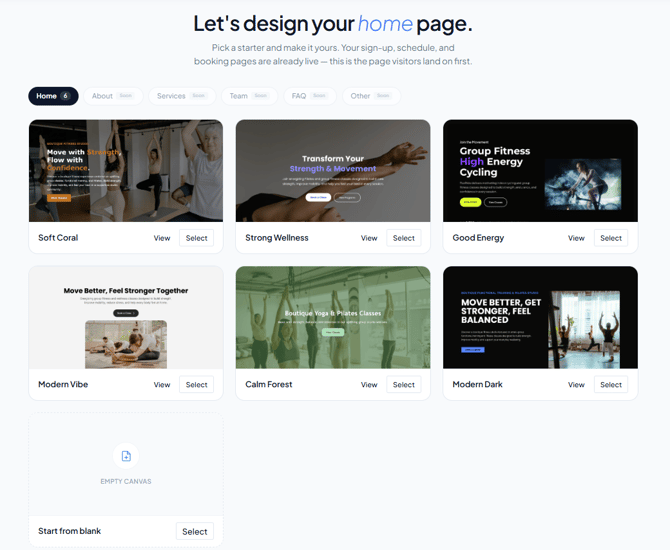Click the 'Good Energy' template name
The width and height of the screenshot is (670, 550).
[478, 238]
